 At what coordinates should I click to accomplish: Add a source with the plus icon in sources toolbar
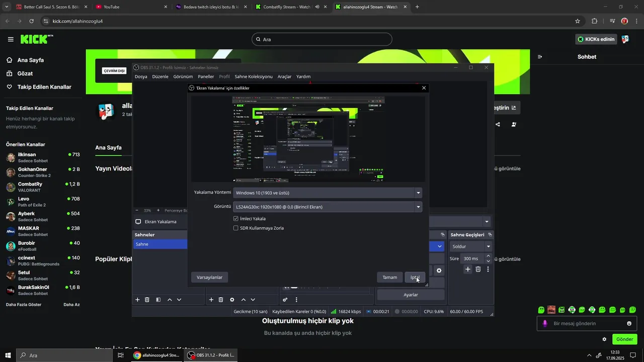pos(211,300)
